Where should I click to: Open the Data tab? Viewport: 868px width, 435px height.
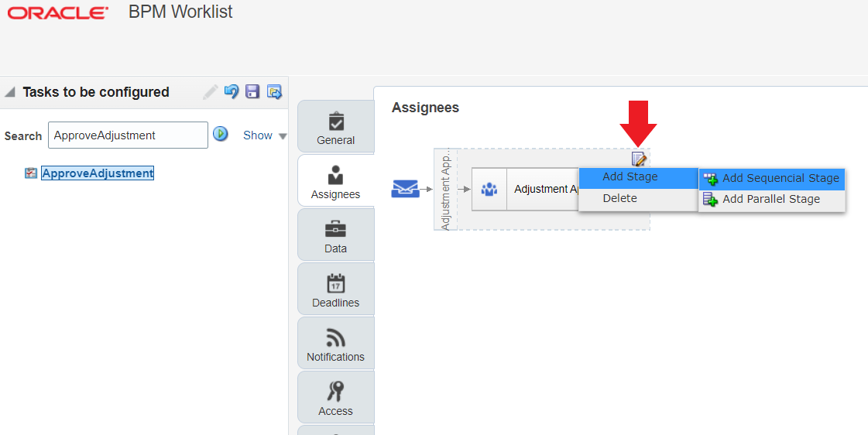tap(336, 235)
